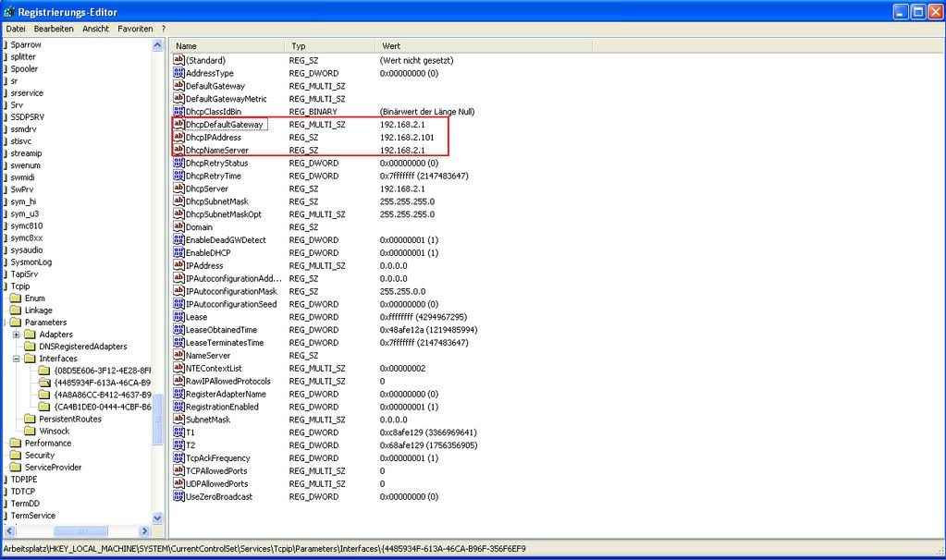The height and width of the screenshot is (560, 946).
Task: Click the tree horizontal scroll left arrow
Action: [9, 530]
